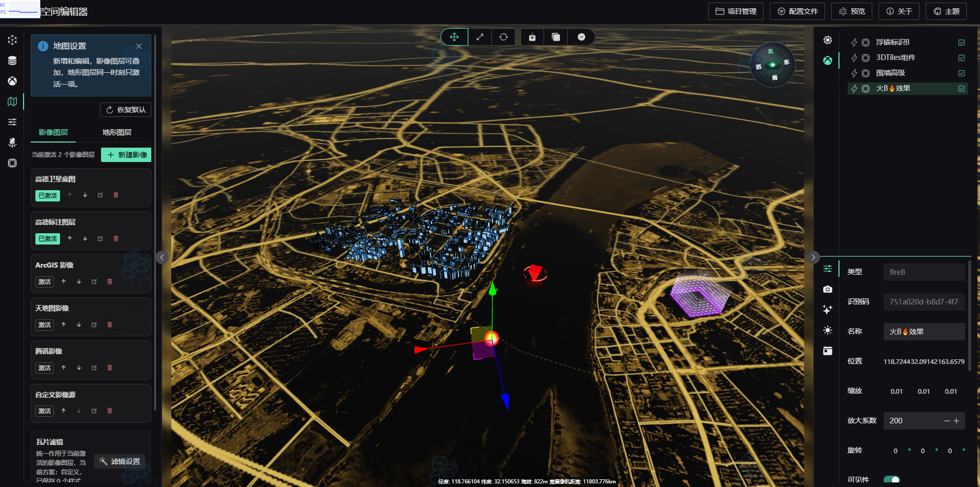
Task: Increase 放大系数 with plus stepper
Action: click(956, 421)
